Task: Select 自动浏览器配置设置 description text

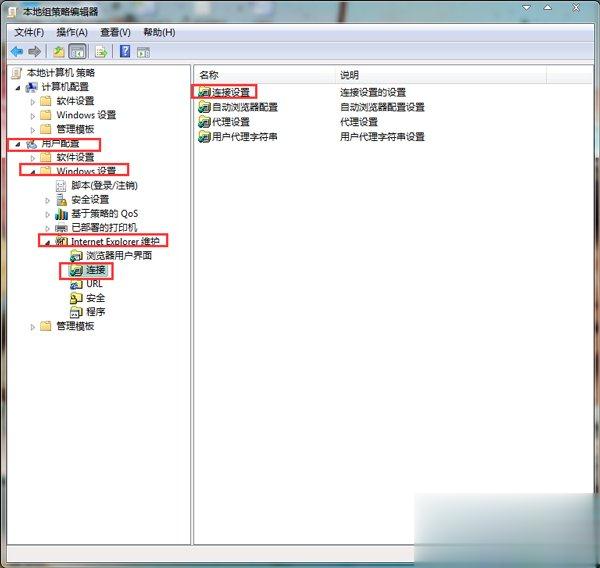Action: pos(382,107)
